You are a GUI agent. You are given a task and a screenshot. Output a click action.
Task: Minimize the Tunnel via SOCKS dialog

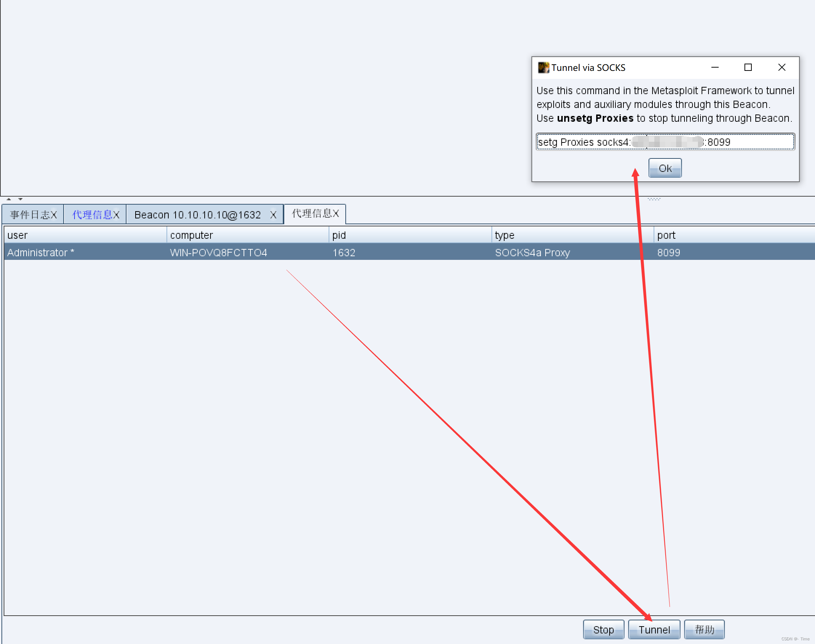(715, 68)
